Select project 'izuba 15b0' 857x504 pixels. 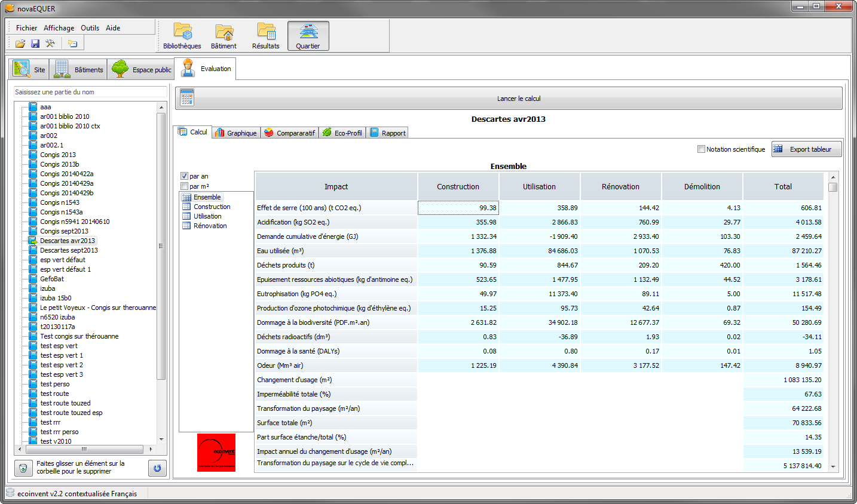click(x=56, y=298)
